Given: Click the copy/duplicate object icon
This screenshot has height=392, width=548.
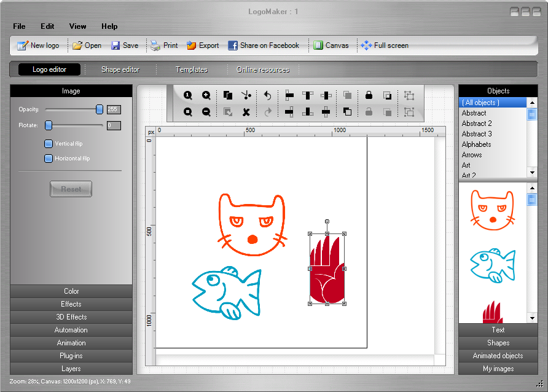Looking at the screenshot, I should click(x=227, y=95).
